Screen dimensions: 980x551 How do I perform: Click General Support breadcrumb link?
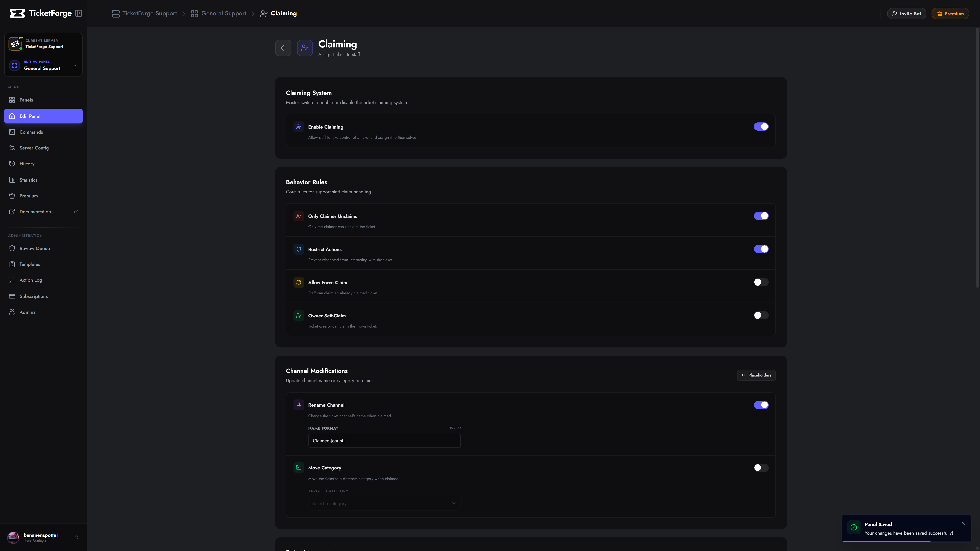click(x=219, y=13)
